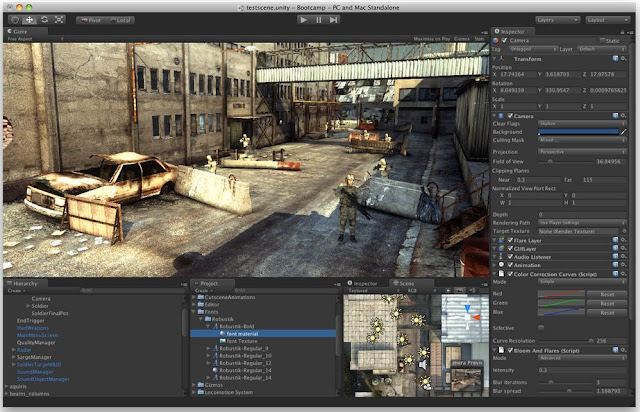This screenshot has width=640, height=412.
Task: Open the Project panel options menu icon
Action: pyautogui.click(x=337, y=284)
